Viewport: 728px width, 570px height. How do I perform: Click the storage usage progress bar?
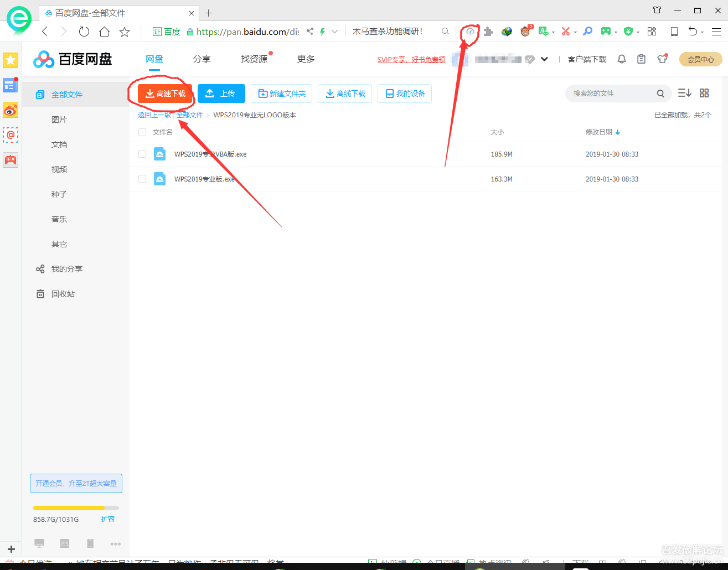76,507
